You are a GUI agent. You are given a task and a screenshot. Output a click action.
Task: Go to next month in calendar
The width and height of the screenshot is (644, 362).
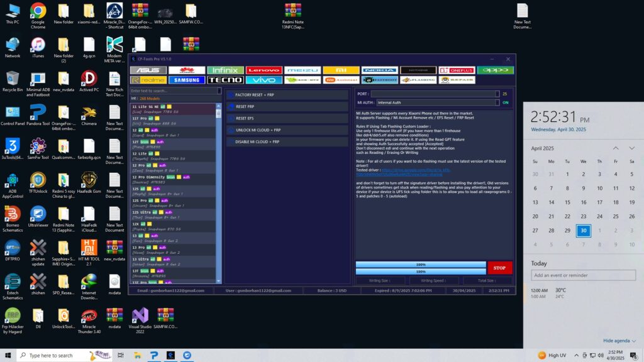click(631, 148)
